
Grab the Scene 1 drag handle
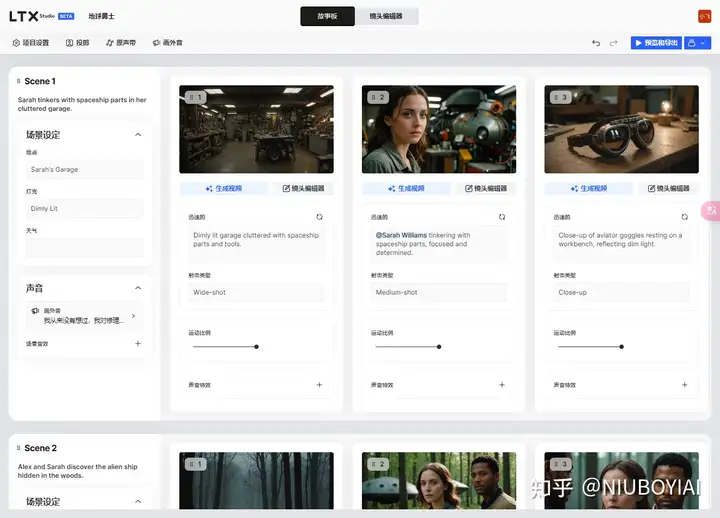click(18, 81)
